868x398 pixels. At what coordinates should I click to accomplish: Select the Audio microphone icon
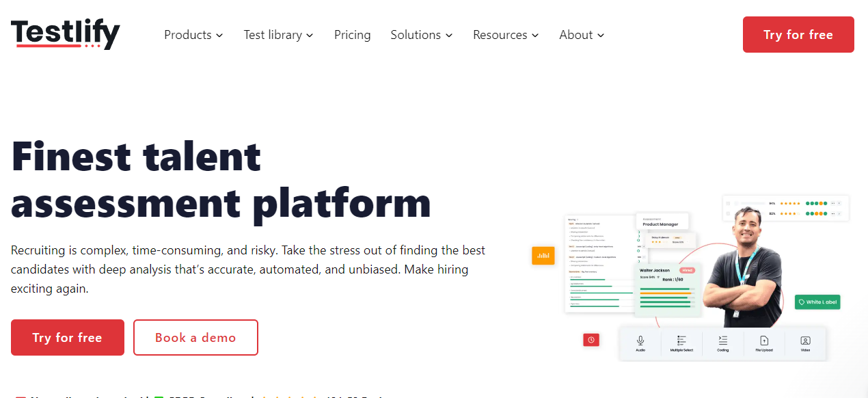[640, 340]
